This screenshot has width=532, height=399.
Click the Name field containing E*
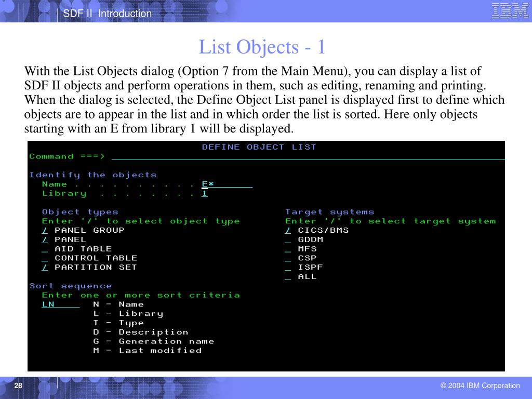point(227,184)
